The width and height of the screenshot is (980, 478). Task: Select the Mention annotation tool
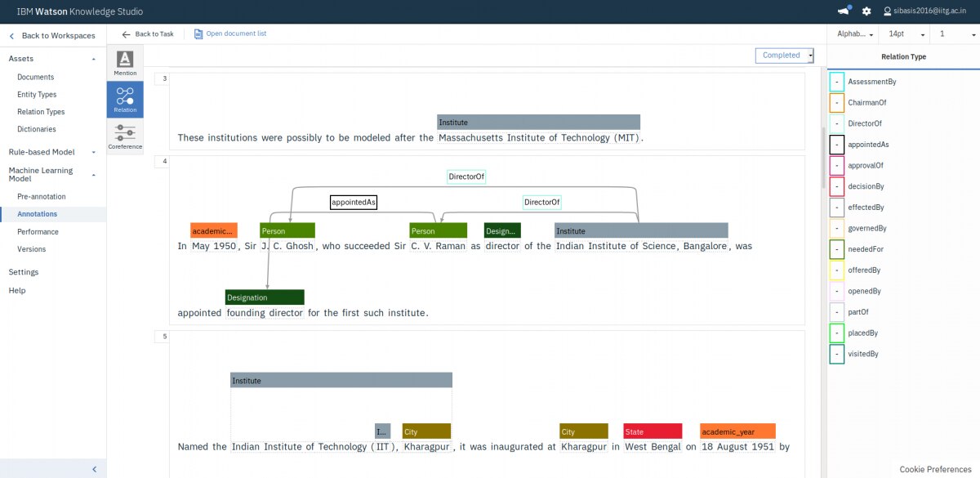pyautogui.click(x=125, y=63)
